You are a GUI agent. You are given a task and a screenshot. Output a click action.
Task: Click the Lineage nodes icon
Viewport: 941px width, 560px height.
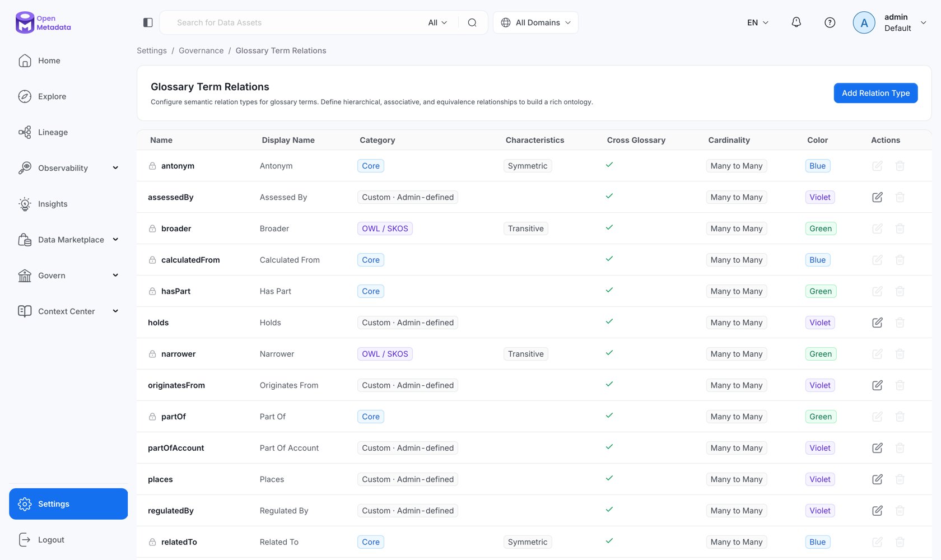(25, 132)
